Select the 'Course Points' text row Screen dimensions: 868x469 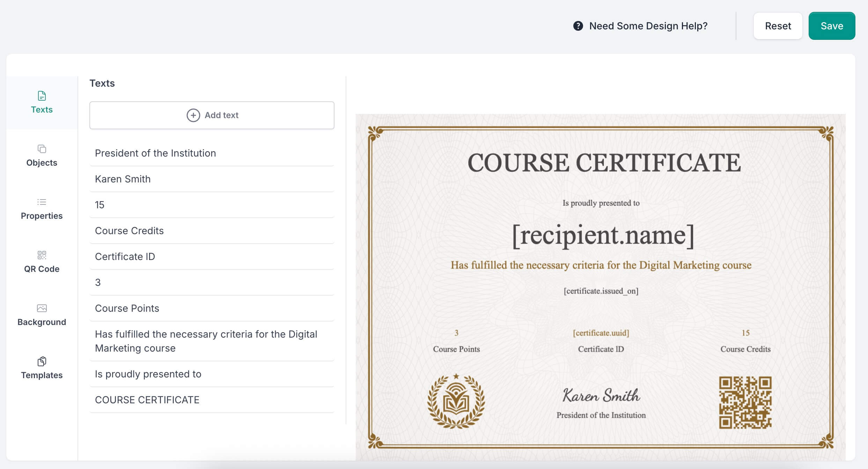(x=212, y=308)
